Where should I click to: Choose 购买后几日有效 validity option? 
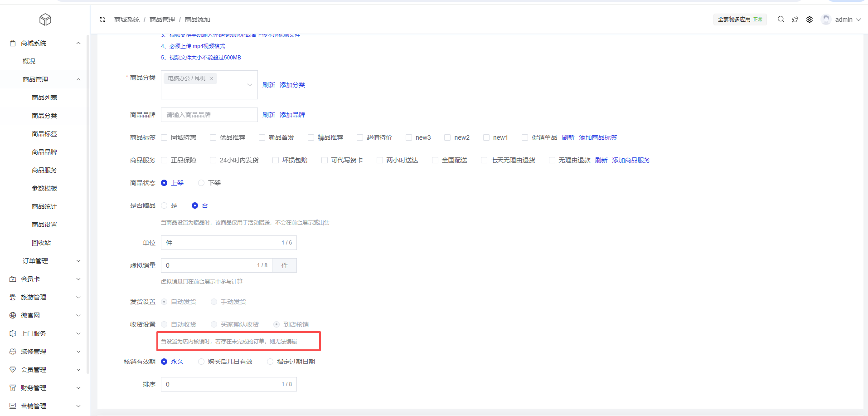[201, 362]
